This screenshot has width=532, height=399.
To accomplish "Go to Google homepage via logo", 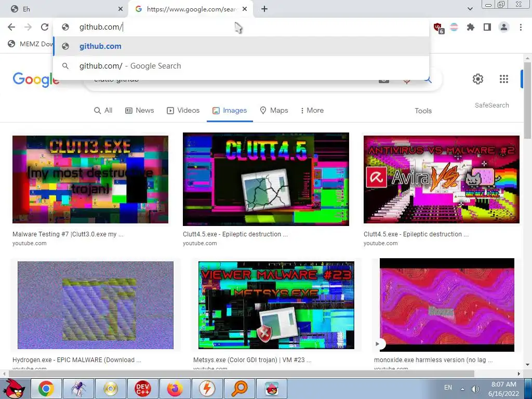I will click(x=36, y=79).
